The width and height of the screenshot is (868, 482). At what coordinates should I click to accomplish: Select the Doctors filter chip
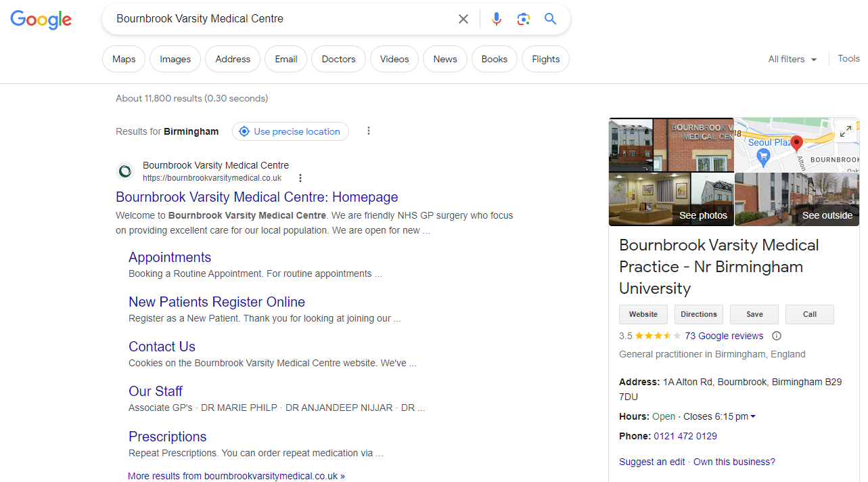[338, 59]
